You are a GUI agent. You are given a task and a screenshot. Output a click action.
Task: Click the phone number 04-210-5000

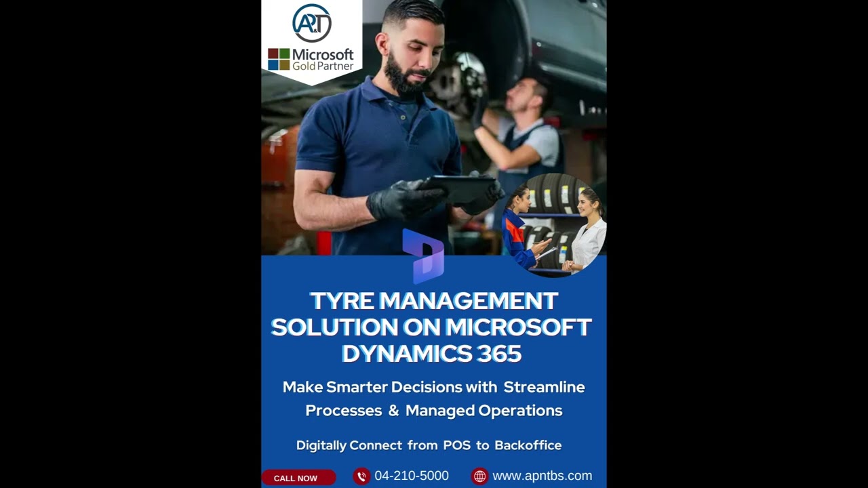[412, 476]
